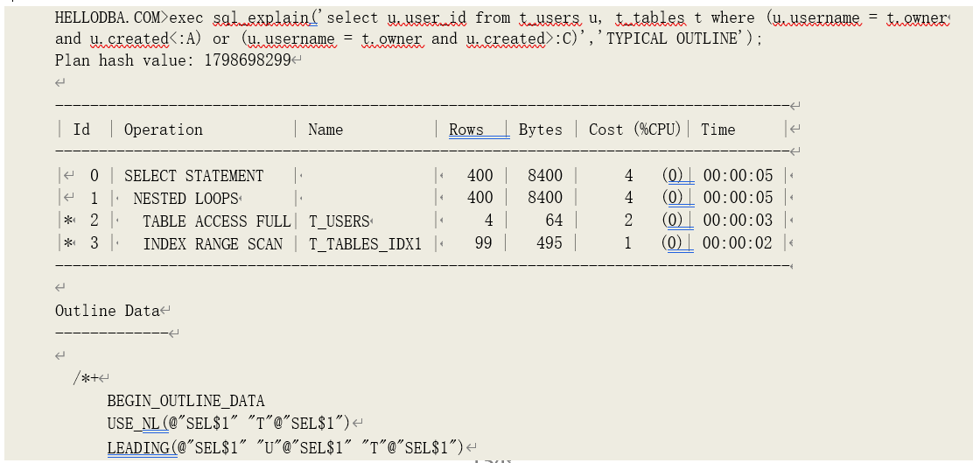The width and height of the screenshot is (980, 463).
Task: Click the Operation column header
Action: click(164, 130)
